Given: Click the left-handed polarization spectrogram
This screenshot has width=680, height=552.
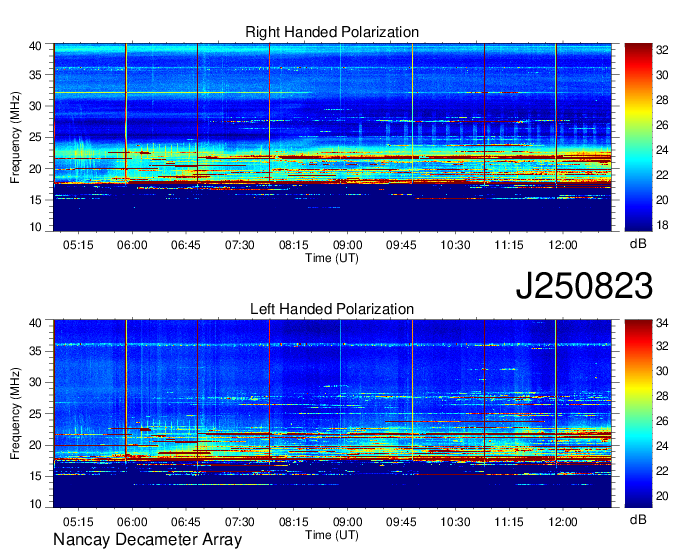Looking at the screenshot, I should tap(332, 414).
